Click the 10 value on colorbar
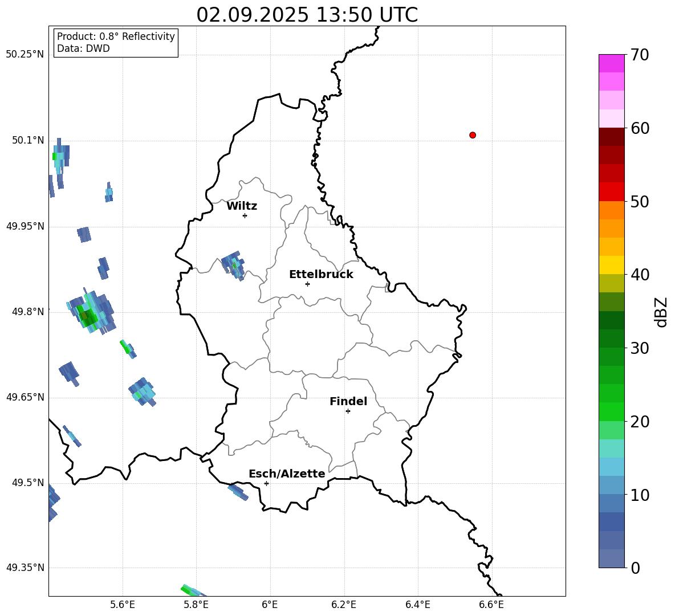The width and height of the screenshot is (675, 616). pos(640,495)
